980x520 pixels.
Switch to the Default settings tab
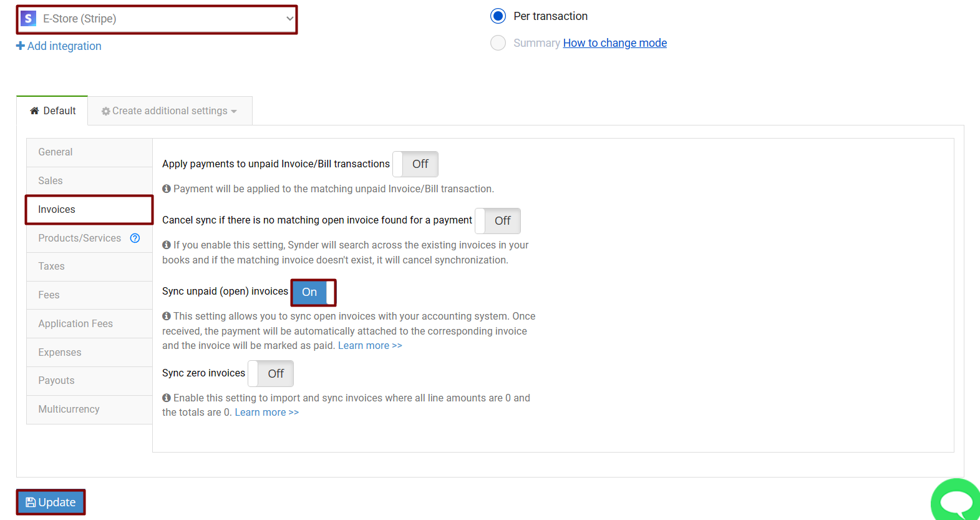52,110
